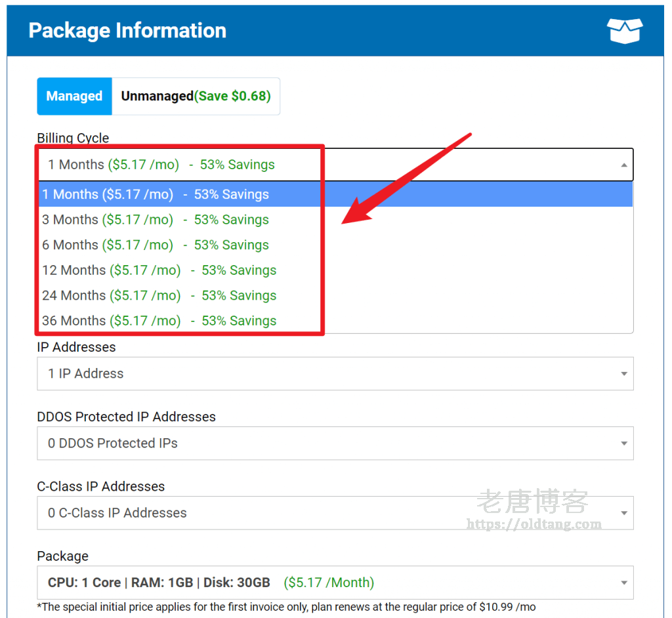
Task: Select the Managed option
Action: [74, 96]
